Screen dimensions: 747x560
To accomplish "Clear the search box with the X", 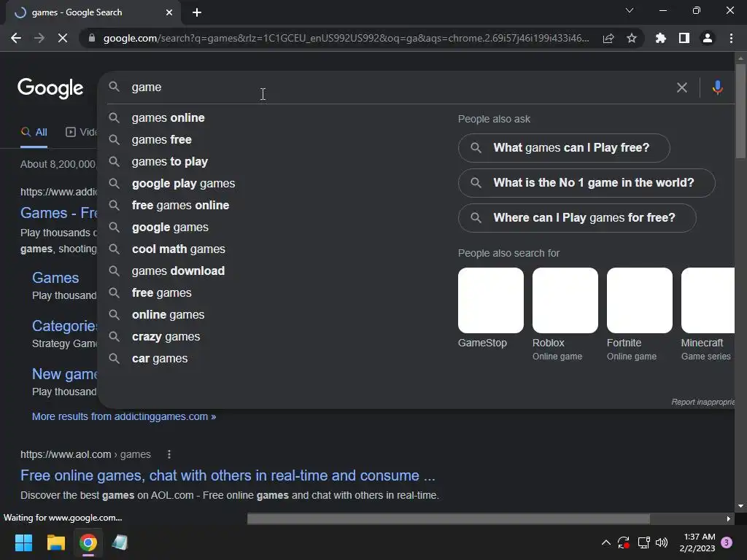I will point(682,87).
